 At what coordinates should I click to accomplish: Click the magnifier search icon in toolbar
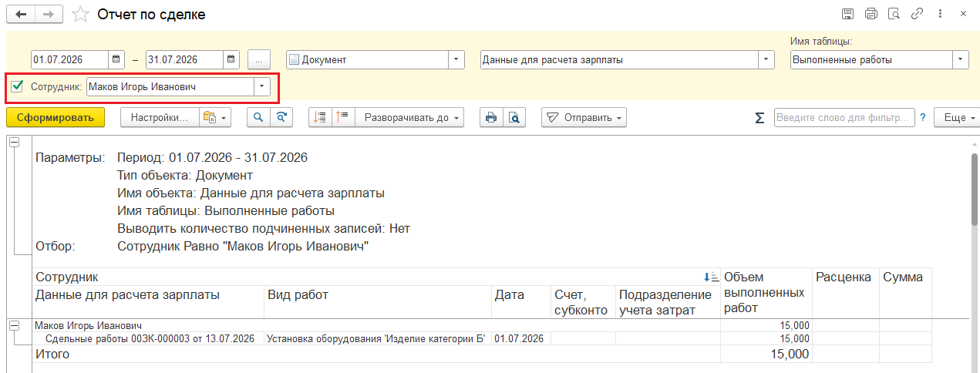pos(258,117)
